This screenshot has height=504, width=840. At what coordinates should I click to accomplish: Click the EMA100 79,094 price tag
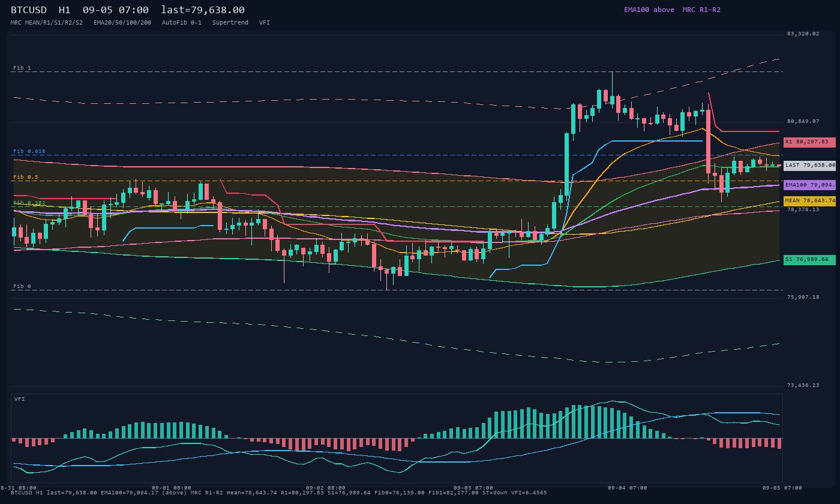809,185
